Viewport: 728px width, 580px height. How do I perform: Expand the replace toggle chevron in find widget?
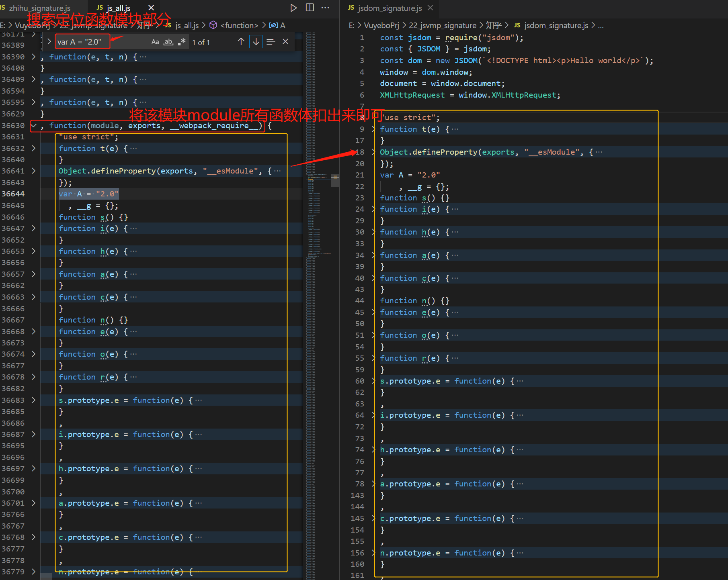point(49,41)
